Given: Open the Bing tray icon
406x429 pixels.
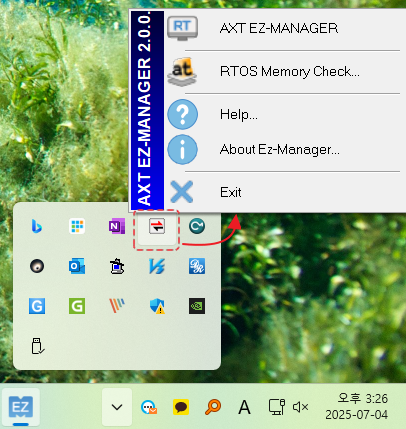Looking at the screenshot, I should pos(37,226).
